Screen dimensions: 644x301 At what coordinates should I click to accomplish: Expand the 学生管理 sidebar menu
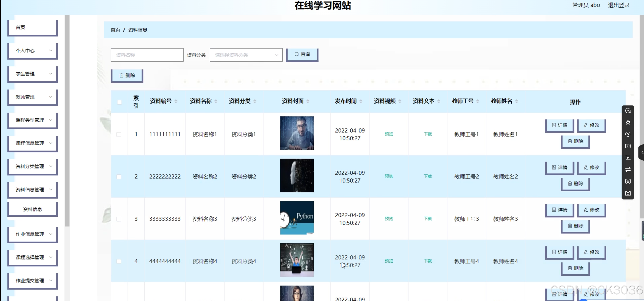click(x=33, y=74)
